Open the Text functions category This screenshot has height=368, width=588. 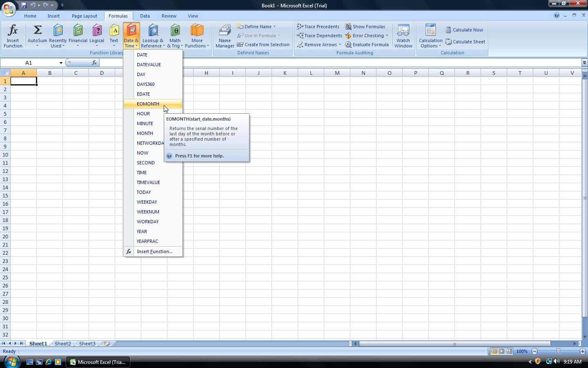coord(114,36)
